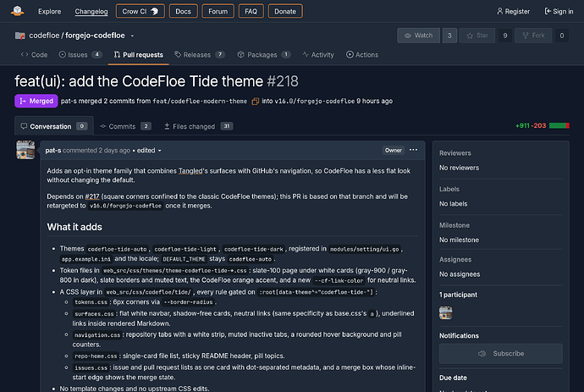Star this repository
The width and height of the screenshot is (584, 392).
point(477,36)
